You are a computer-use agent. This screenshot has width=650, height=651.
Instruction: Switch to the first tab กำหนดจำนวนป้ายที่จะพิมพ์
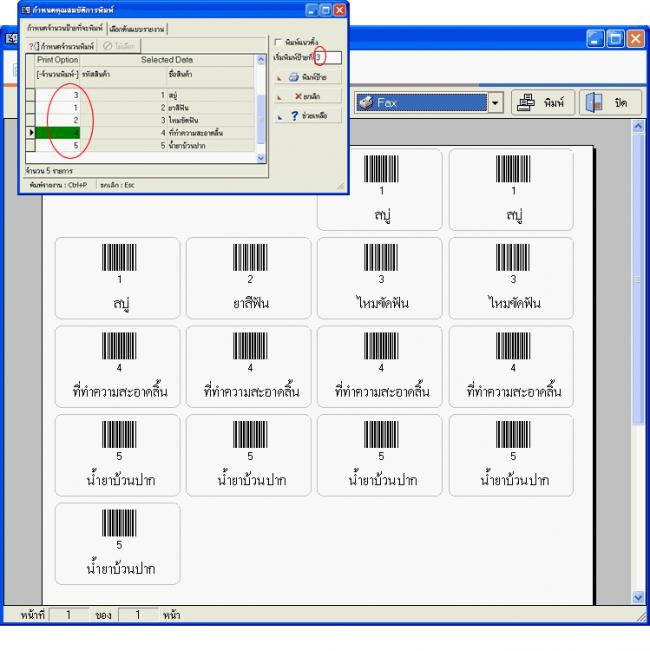65,28
